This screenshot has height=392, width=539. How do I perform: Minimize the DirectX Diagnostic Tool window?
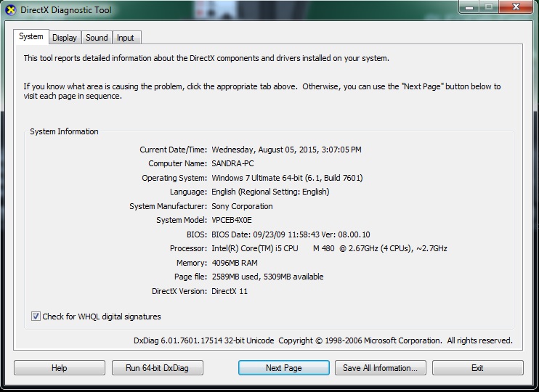click(x=469, y=7)
